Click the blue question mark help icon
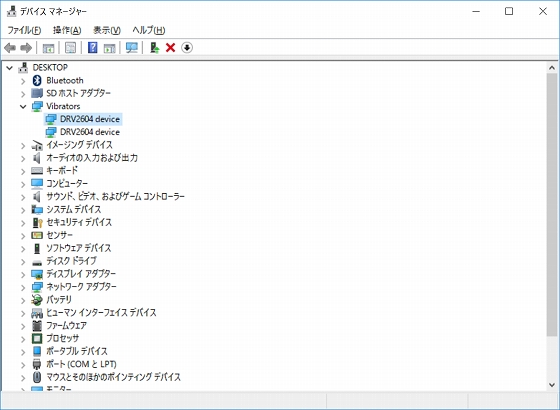 (92, 48)
